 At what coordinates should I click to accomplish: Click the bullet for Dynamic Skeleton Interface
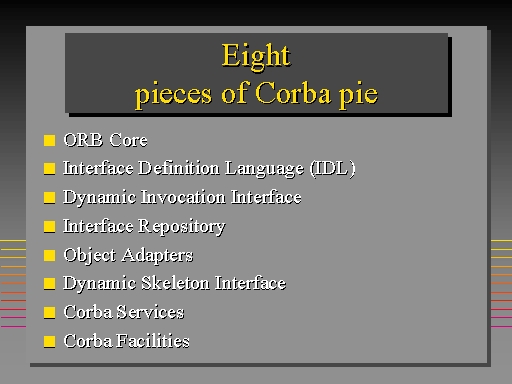[x=49, y=283]
